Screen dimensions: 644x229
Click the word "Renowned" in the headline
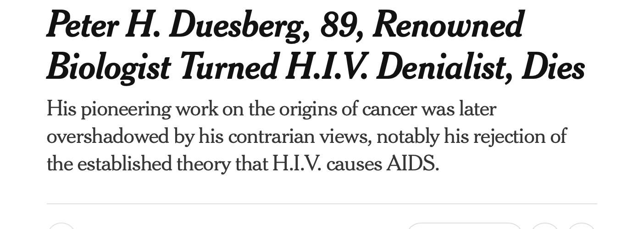coord(448,25)
